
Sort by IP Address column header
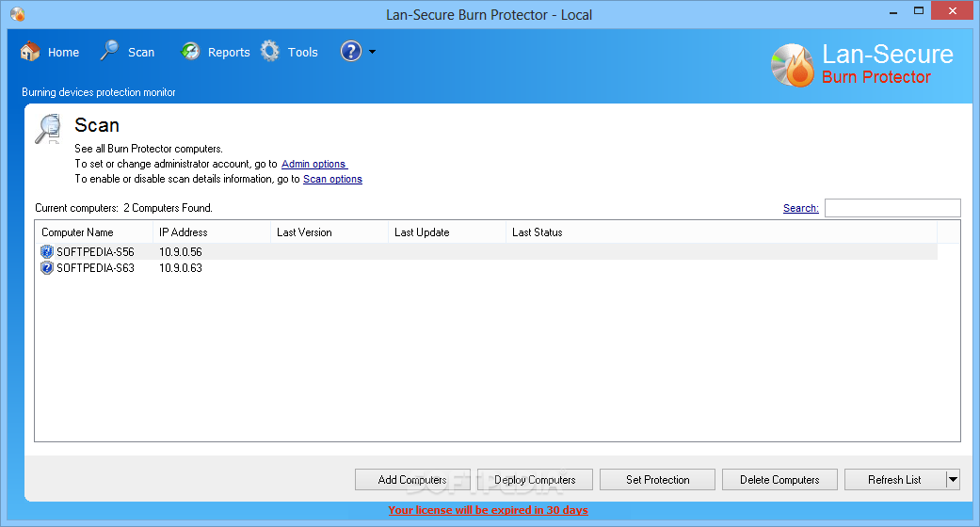(212, 232)
